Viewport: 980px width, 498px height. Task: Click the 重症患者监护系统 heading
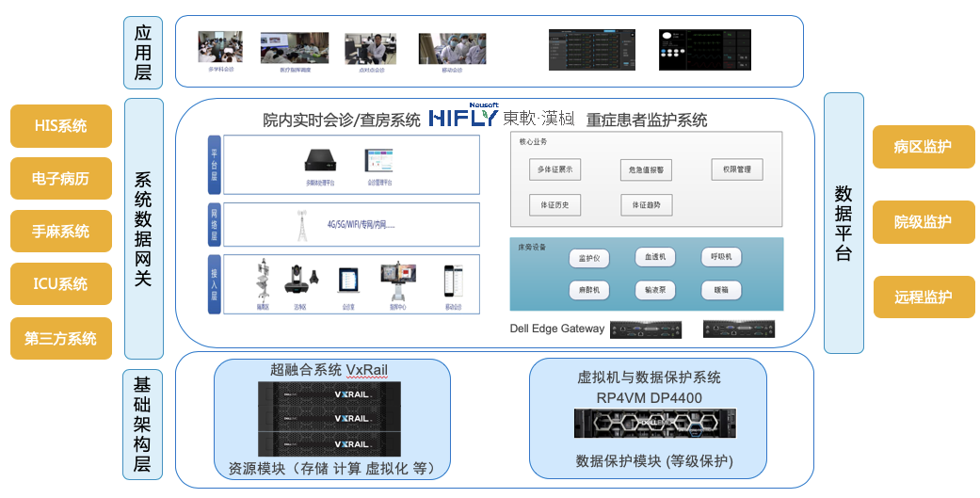click(647, 120)
